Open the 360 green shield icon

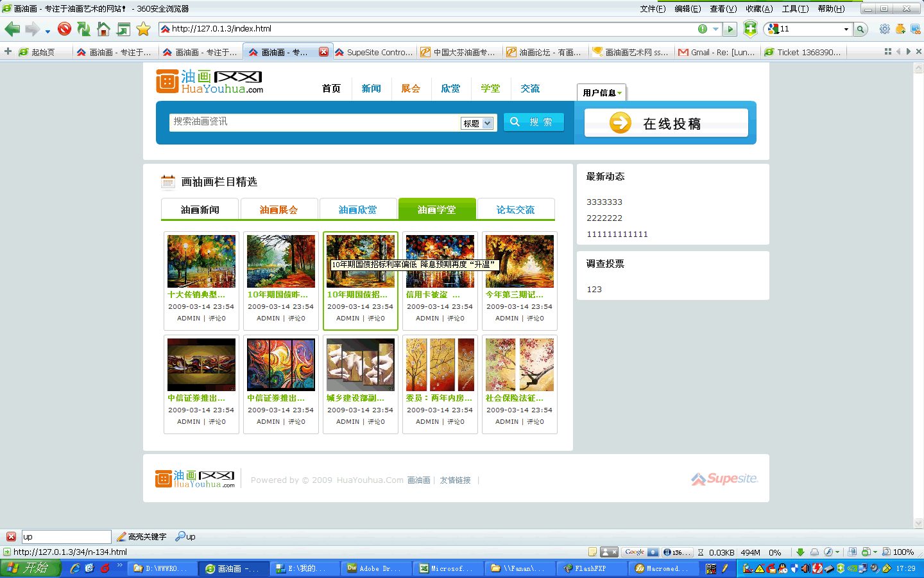coord(750,29)
